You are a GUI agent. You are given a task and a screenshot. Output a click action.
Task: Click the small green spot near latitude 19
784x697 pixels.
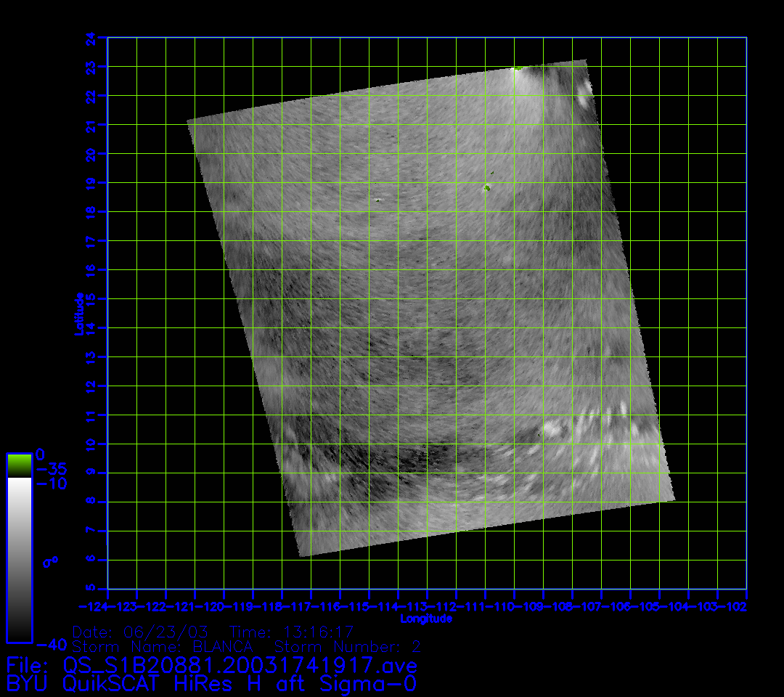tap(486, 188)
